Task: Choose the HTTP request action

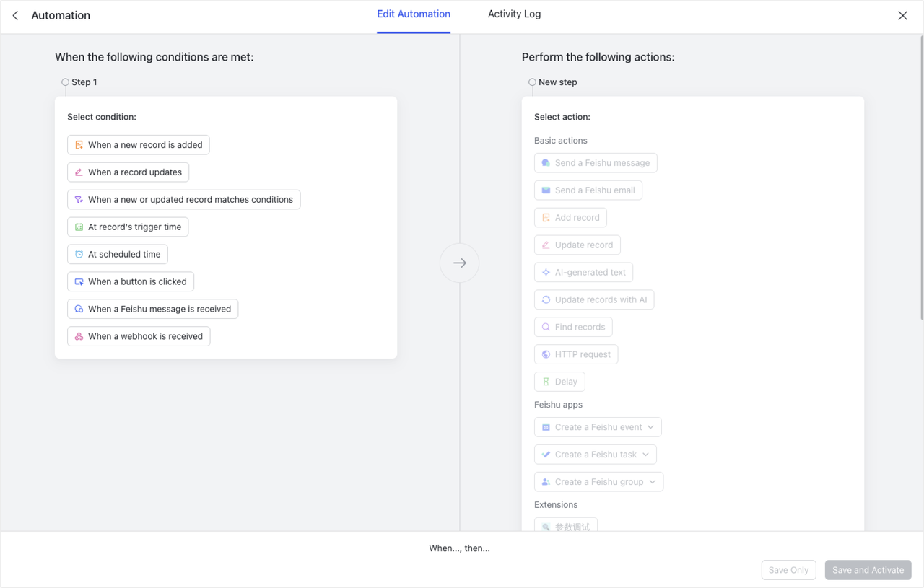Action: [x=576, y=355]
